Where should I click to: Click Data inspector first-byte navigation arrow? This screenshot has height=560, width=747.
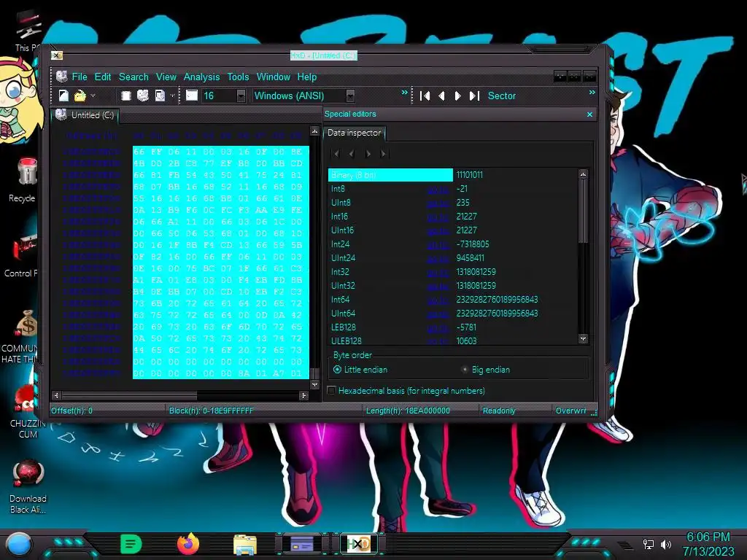tap(336, 154)
